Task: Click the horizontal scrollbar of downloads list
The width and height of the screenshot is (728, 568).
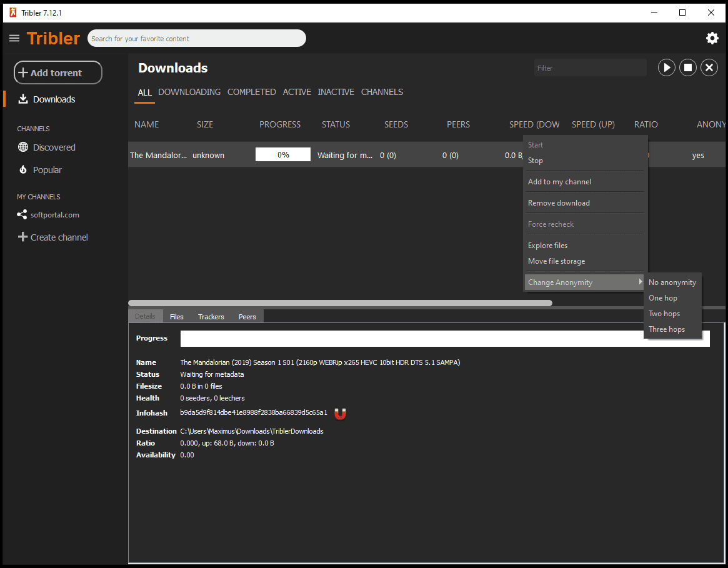Action: (x=341, y=303)
